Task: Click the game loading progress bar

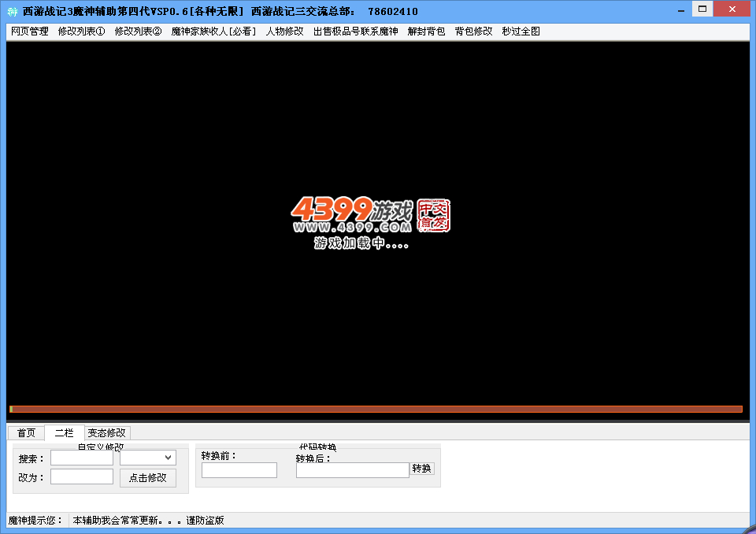Action: point(376,409)
